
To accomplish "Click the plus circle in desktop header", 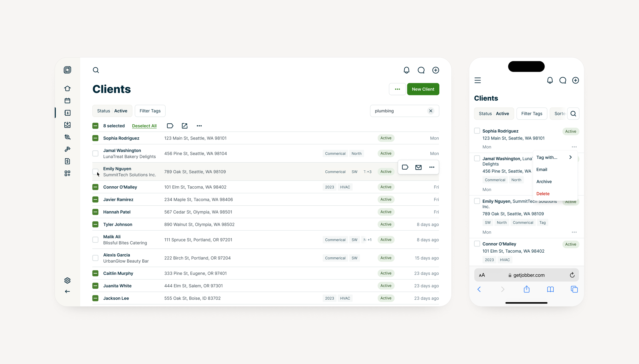I will (436, 70).
